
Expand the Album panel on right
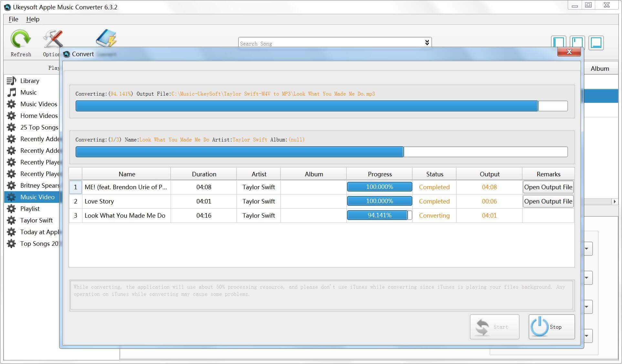coord(614,202)
